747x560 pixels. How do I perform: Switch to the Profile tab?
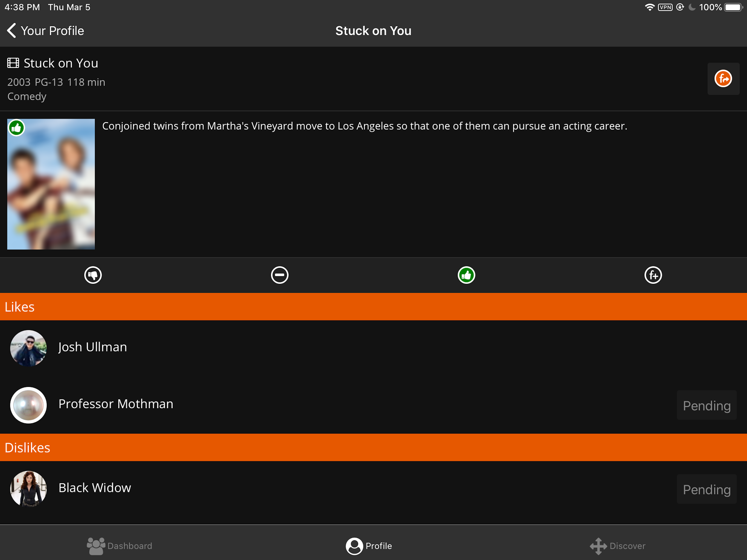[369, 546]
